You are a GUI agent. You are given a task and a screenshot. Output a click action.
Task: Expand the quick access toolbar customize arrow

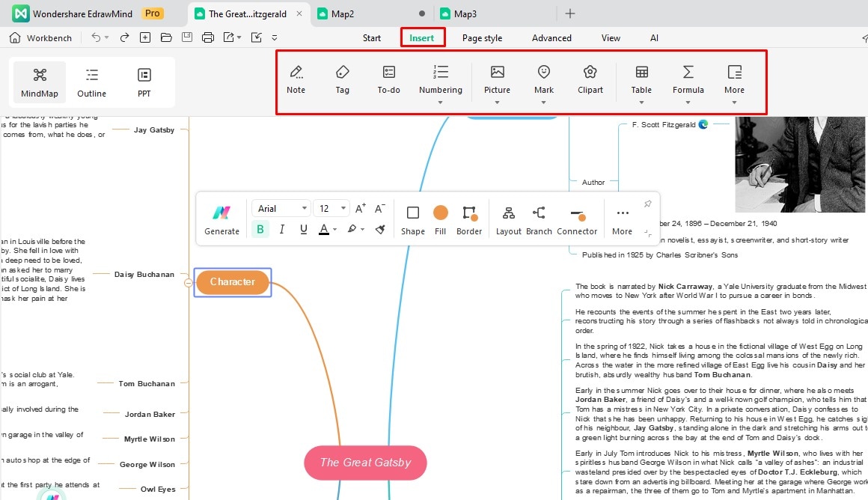[x=275, y=38]
